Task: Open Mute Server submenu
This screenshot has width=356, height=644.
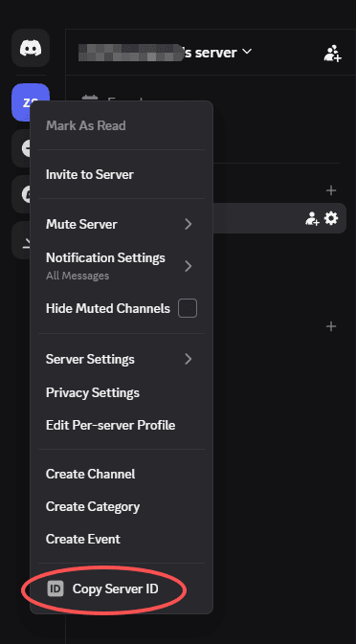Action: click(122, 224)
